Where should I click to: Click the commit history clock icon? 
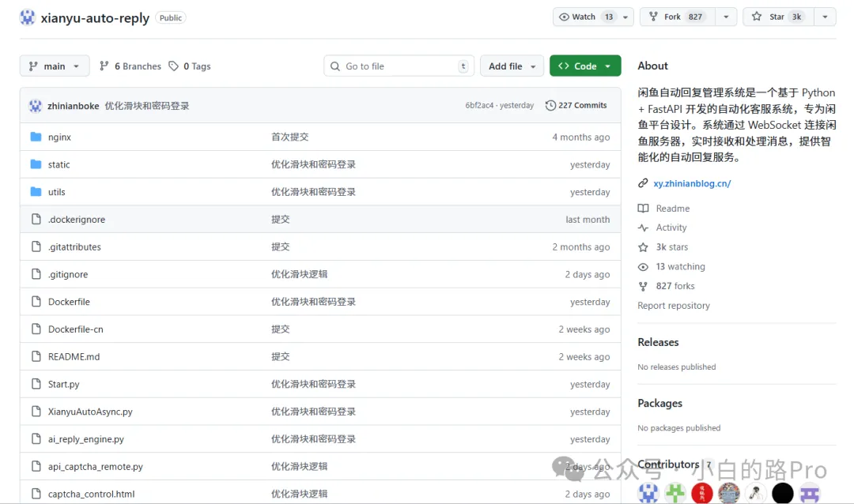coord(550,106)
